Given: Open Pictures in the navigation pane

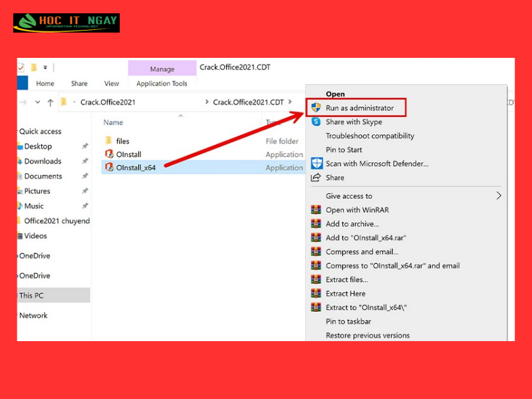Looking at the screenshot, I should pos(37,191).
